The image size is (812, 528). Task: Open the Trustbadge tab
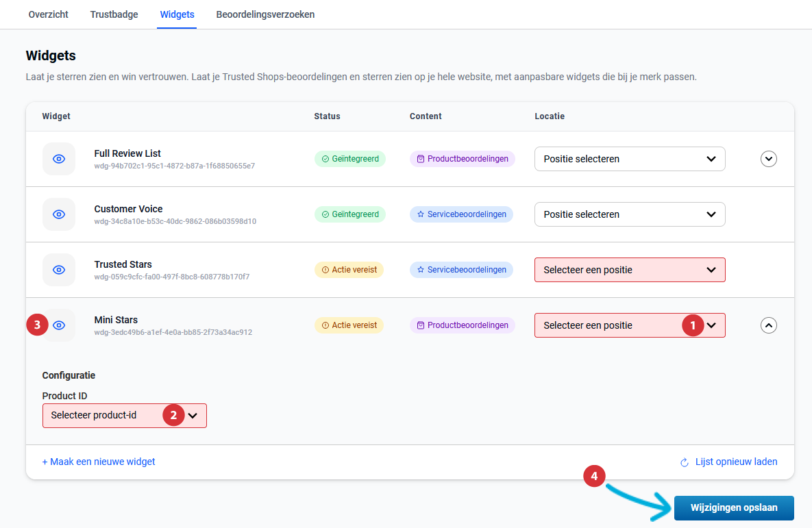[x=114, y=14]
